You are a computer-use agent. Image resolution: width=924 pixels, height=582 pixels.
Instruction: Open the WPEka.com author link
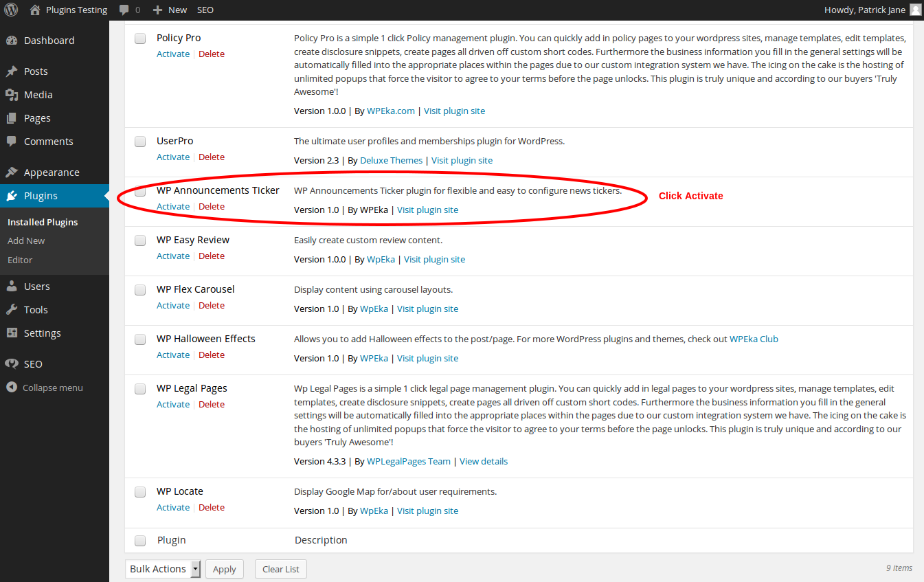click(x=391, y=111)
